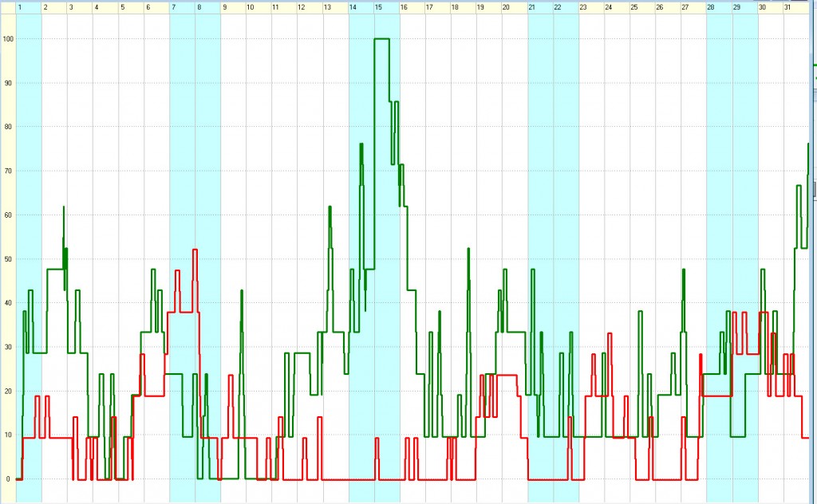Select the day 19 header cell
The image size is (817, 504).
pos(489,7)
